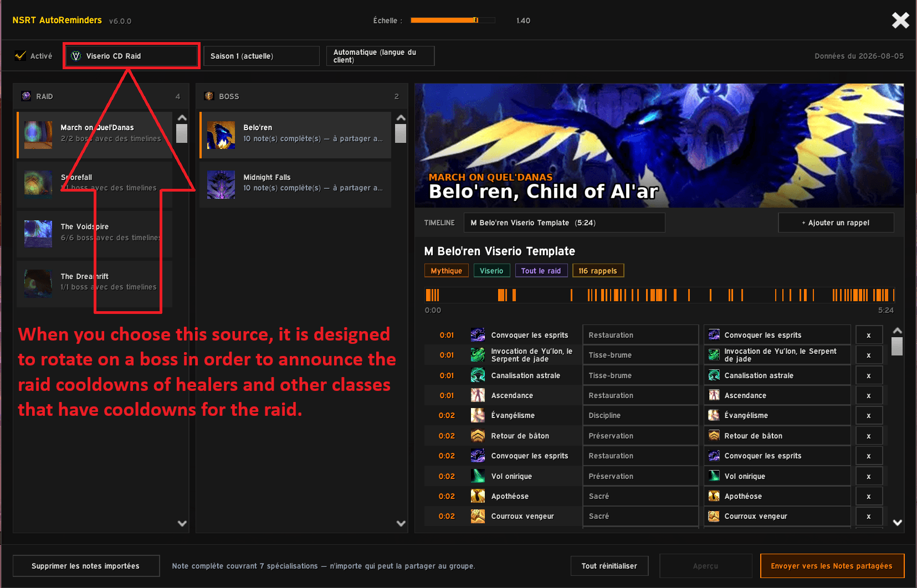Click the Ascendance display field beside its x
This screenshot has height=588, width=917.
coord(777,395)
